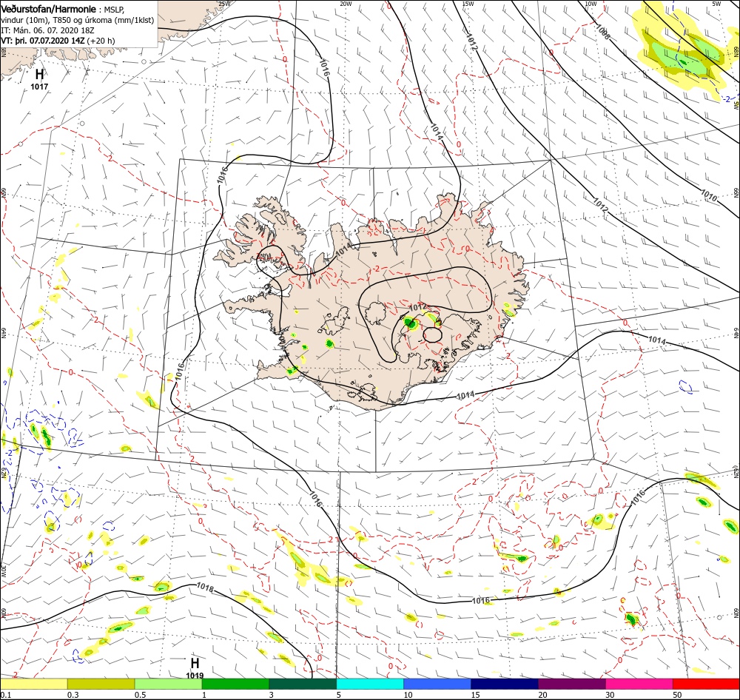Click the light green 0.5 mm legend swatch
The height and width of the screenshot is (700, 740).
point(169,684)
